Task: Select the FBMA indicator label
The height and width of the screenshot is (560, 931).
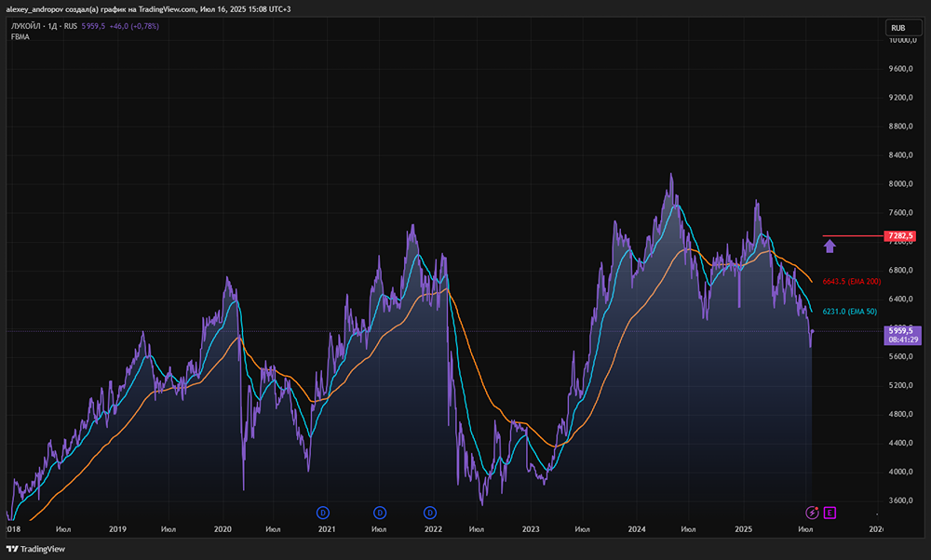Action: (20, 37)
